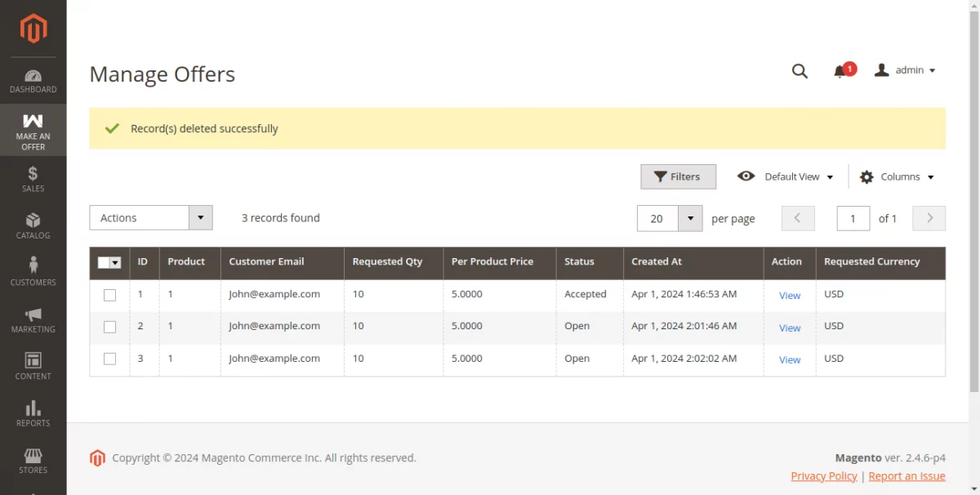This screenshot has height=495, width=980.
Task: Open the admin account menu
Action: point(905,70)
